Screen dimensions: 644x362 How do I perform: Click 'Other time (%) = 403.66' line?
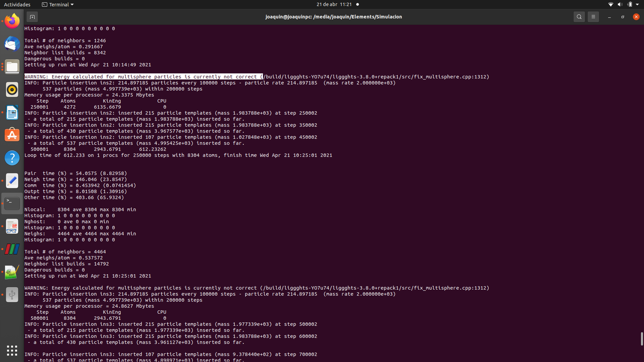[x=74, y=197]
